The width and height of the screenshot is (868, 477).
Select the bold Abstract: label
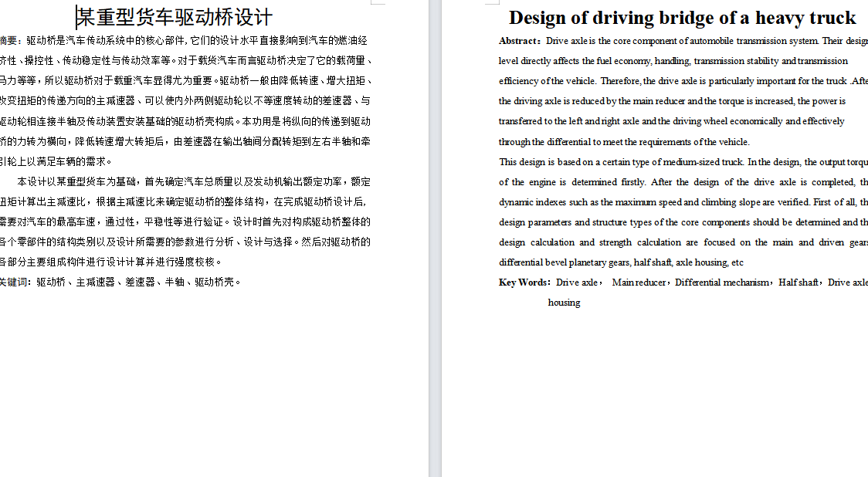520,41
